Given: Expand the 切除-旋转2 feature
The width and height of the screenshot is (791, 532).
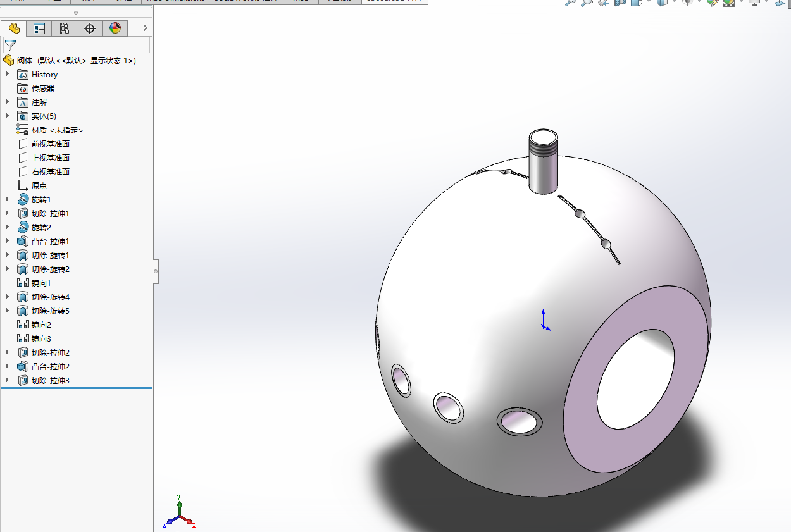Looking at the screenshot, I should (x=8, y=269).
